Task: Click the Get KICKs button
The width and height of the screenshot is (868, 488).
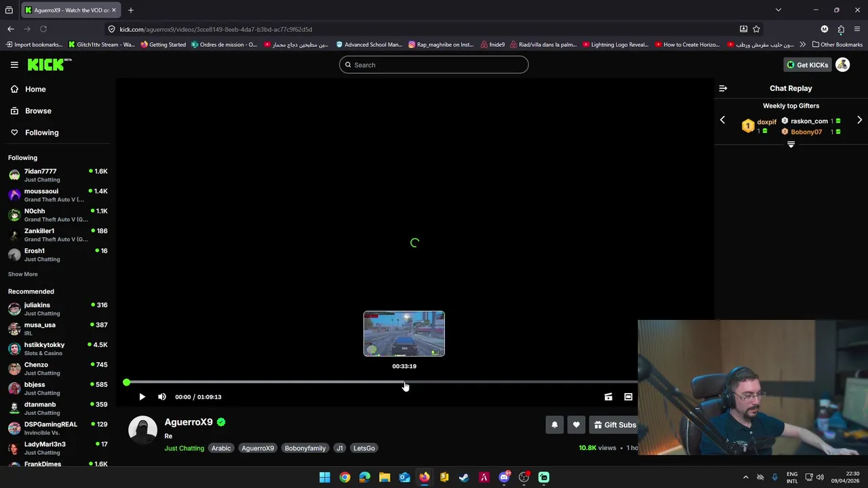Action: pyautogui.click(x=807, y=65)
